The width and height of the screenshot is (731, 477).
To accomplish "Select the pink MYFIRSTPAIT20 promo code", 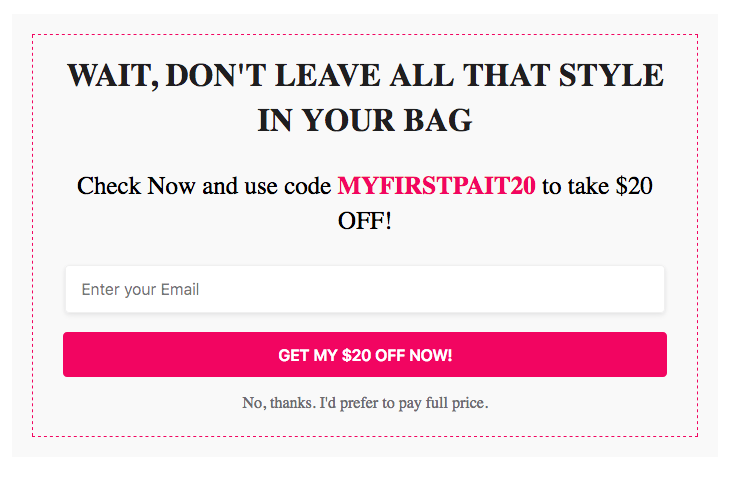I will (x=436, y=186).
